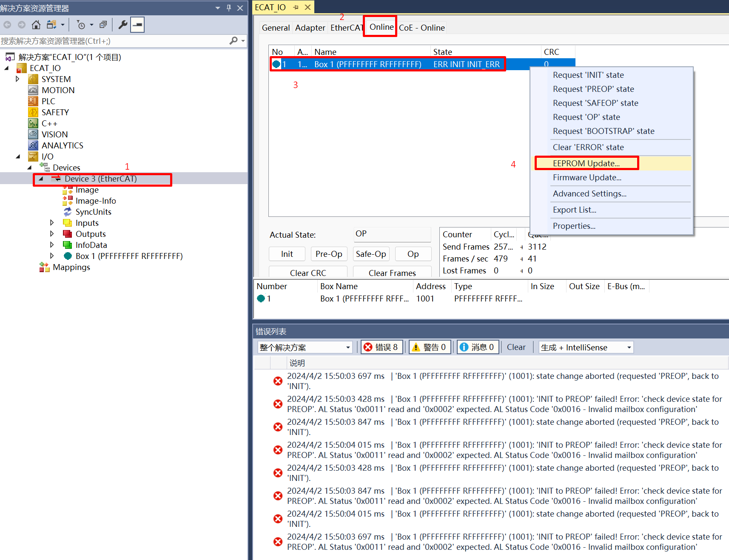Toggle the 错误 8 error filter
Image resolution: width=729 pixels, height=560 pixels.
(382, 347)
